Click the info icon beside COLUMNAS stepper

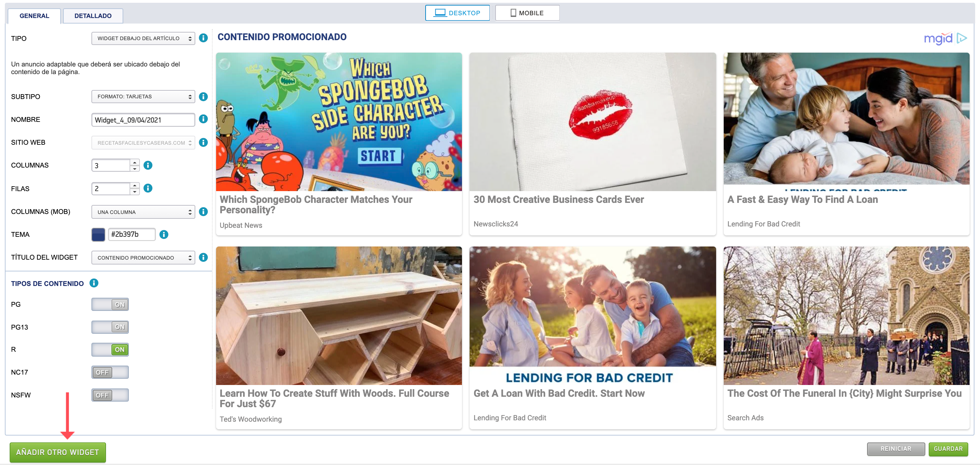[148, 165]
